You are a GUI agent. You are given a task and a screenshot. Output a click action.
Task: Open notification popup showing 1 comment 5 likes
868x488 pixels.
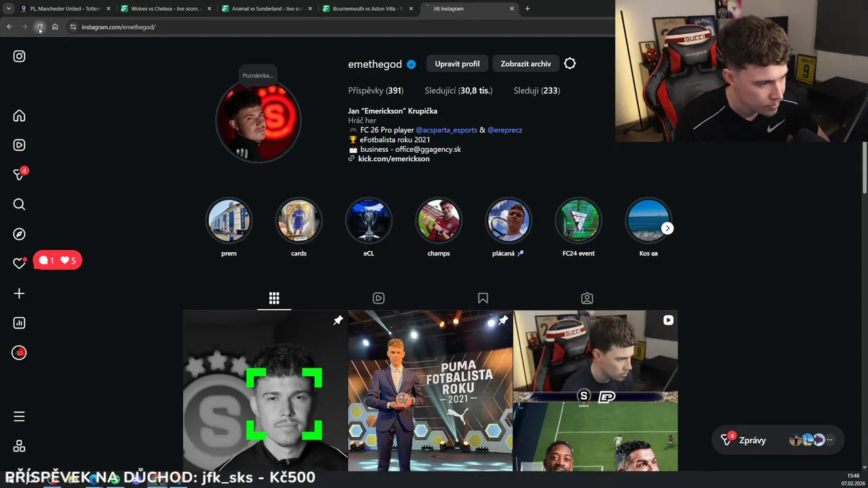[x=58, y=260]
